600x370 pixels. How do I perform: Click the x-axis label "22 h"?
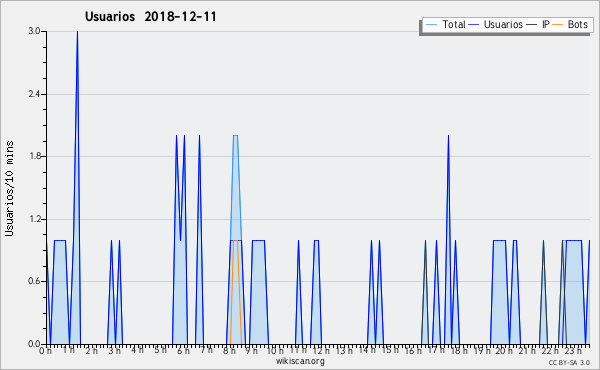[550, 351]
